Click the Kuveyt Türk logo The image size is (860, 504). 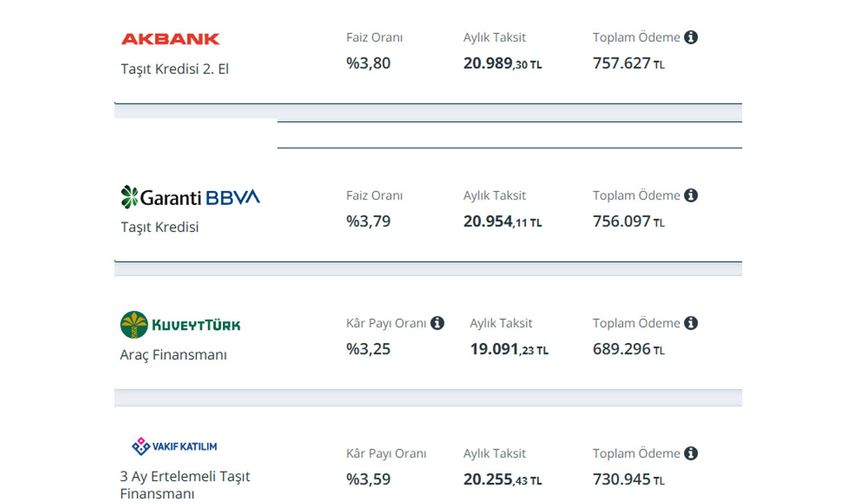coord(180,324)
